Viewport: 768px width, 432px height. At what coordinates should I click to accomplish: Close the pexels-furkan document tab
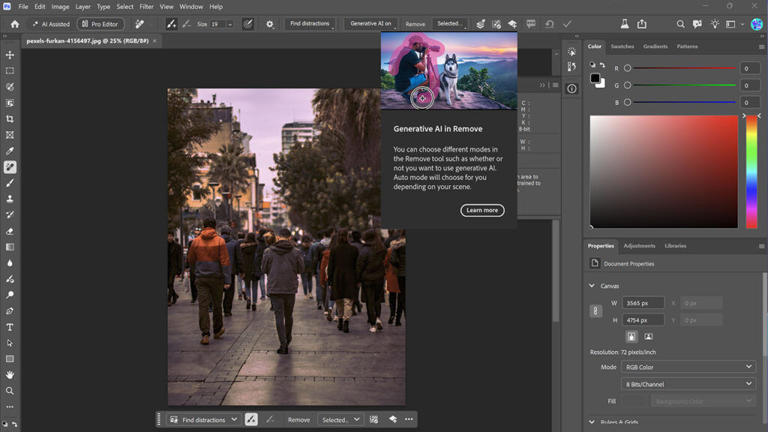155,41
